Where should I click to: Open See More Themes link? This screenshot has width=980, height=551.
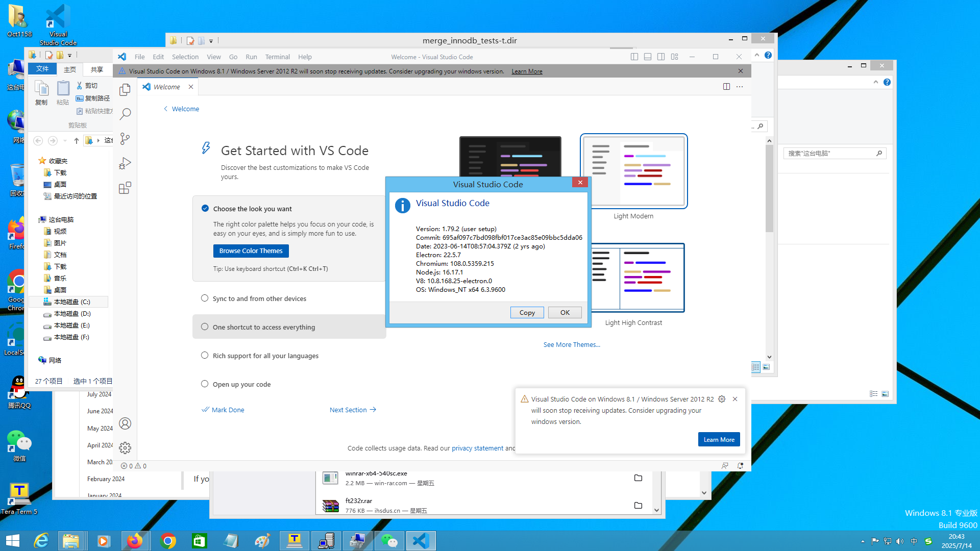tap(572, 344)
